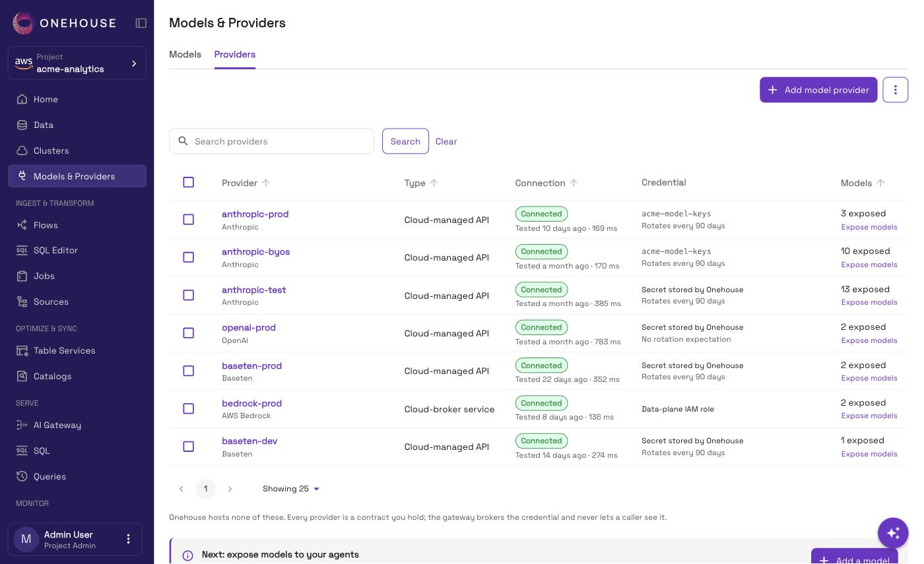Select the anthropic-prod row checkbox
924x564 pixels.
pos(188,219)
